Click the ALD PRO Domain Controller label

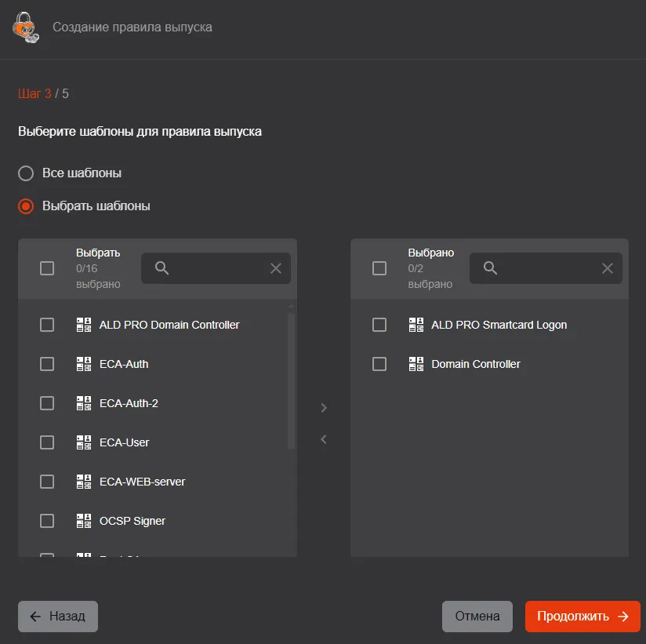coord(169,325)
